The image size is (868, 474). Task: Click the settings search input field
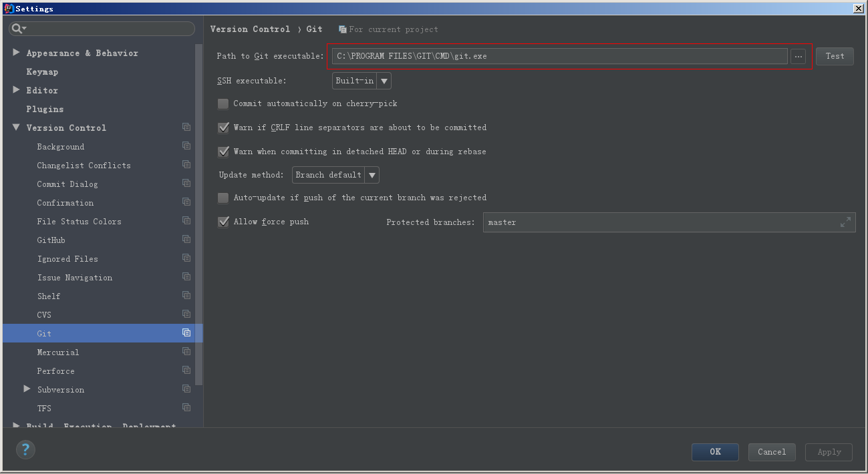tap(102, 29)
